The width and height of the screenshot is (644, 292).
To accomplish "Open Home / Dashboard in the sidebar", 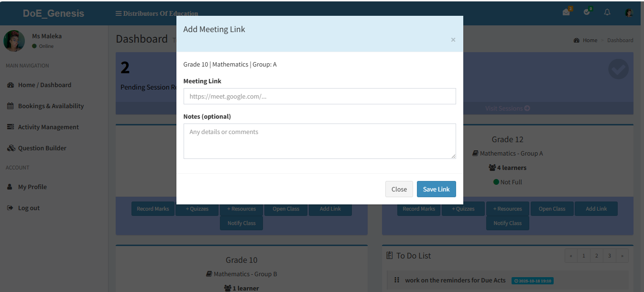I will coord(44,85).
